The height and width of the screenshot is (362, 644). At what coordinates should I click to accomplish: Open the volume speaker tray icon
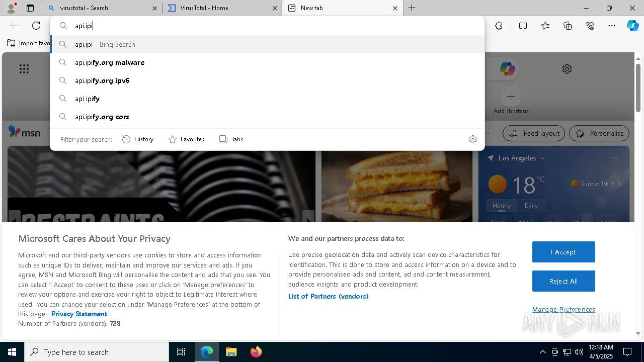pyautogui.click(x=579, y=352)
